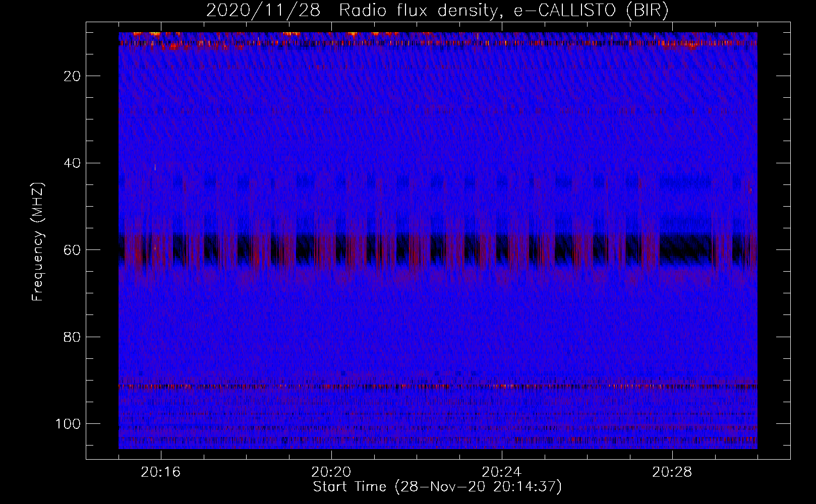Click the "Frequency (MHZ)" y-axis label
This screenshot has height=504, width=816.
point(38,242)
